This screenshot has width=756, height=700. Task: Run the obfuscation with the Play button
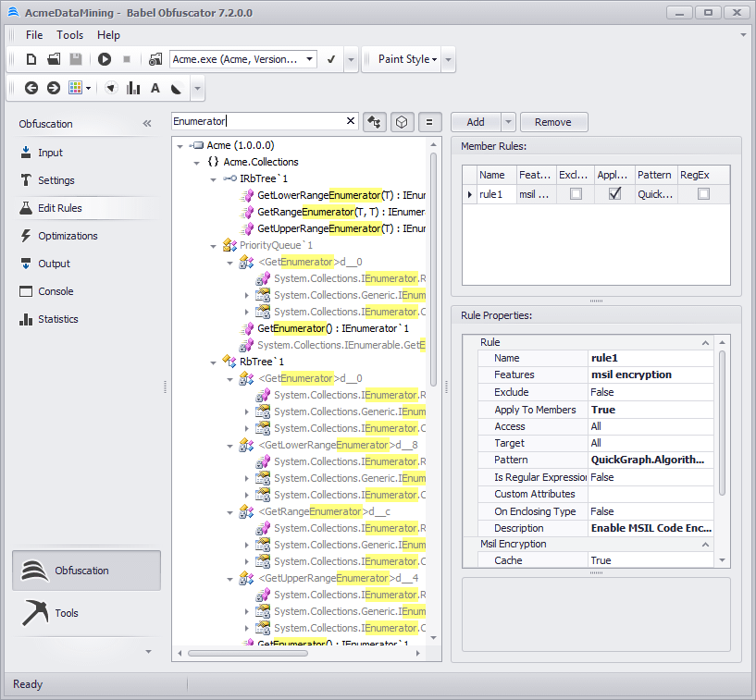[x=104, y=58]
